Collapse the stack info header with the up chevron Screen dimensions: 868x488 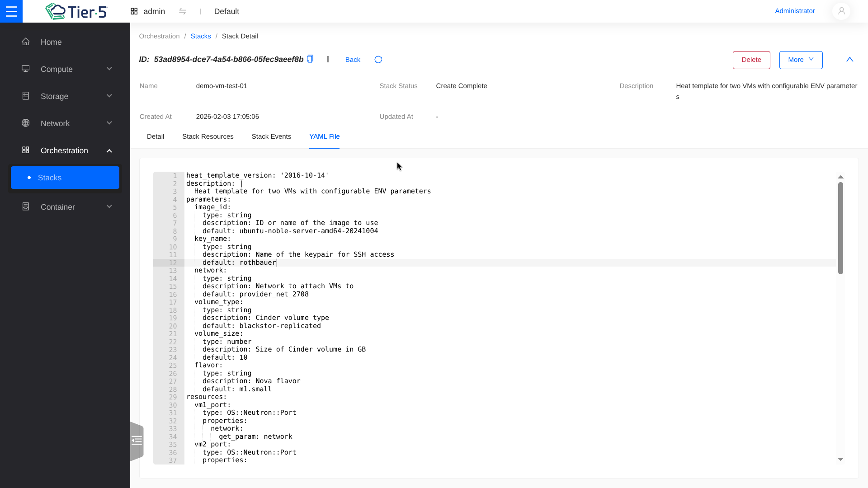pyautogui.click(x=849, y=60)
